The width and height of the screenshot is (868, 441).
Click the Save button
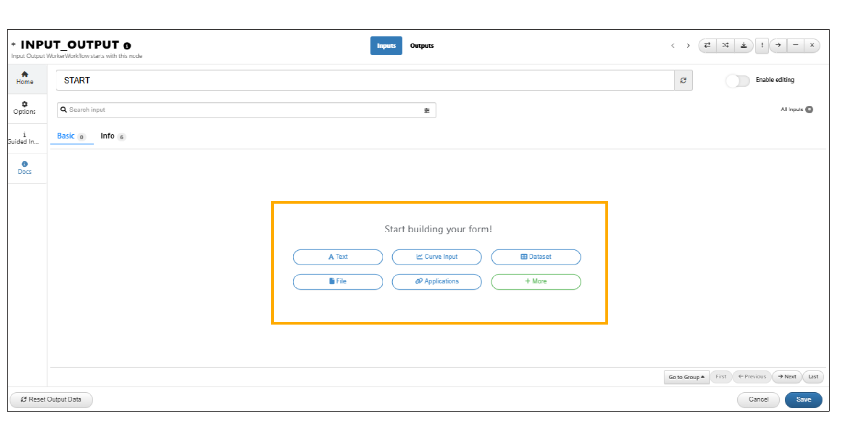[x=803, y=400]
